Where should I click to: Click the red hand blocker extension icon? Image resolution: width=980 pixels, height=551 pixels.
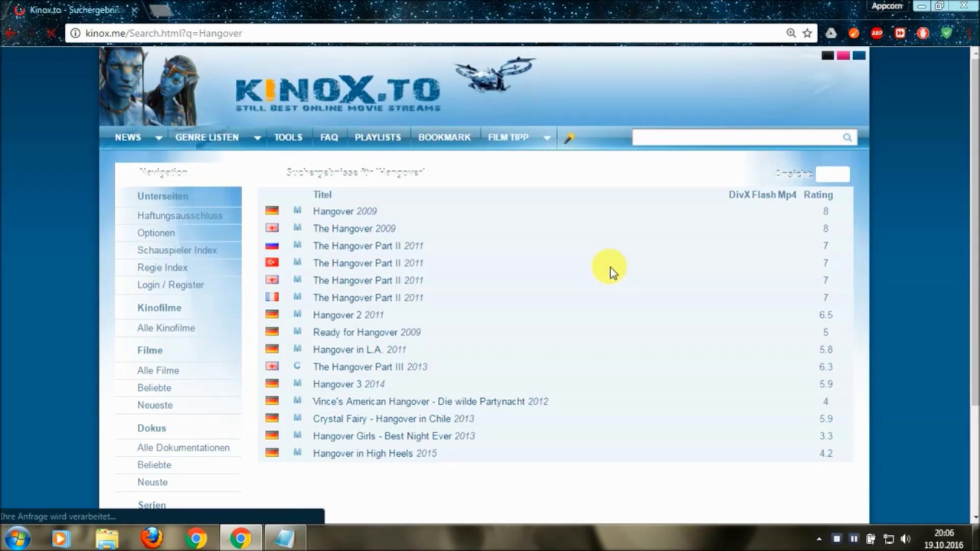pyautogui.click(x=923, y=34)
